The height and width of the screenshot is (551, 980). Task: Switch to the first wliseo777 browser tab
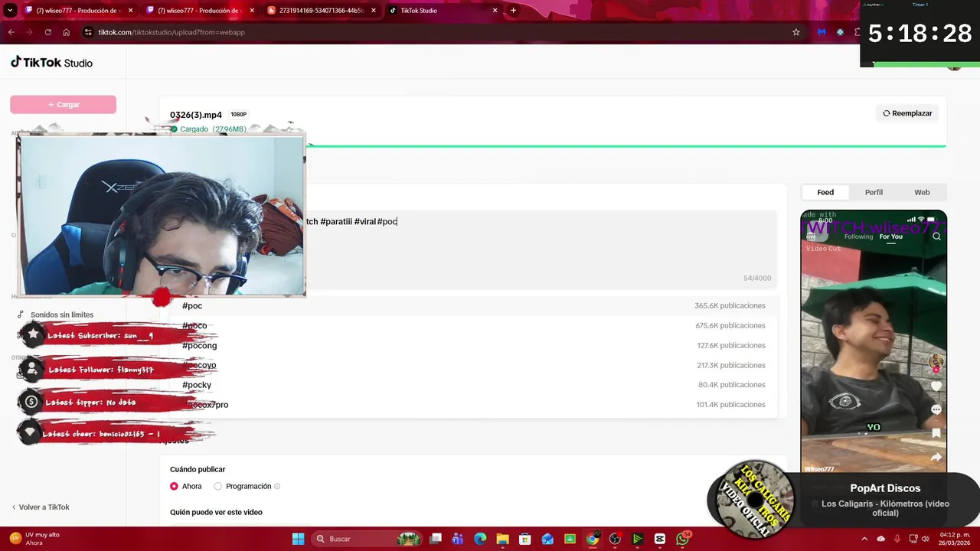click(79, 11)
